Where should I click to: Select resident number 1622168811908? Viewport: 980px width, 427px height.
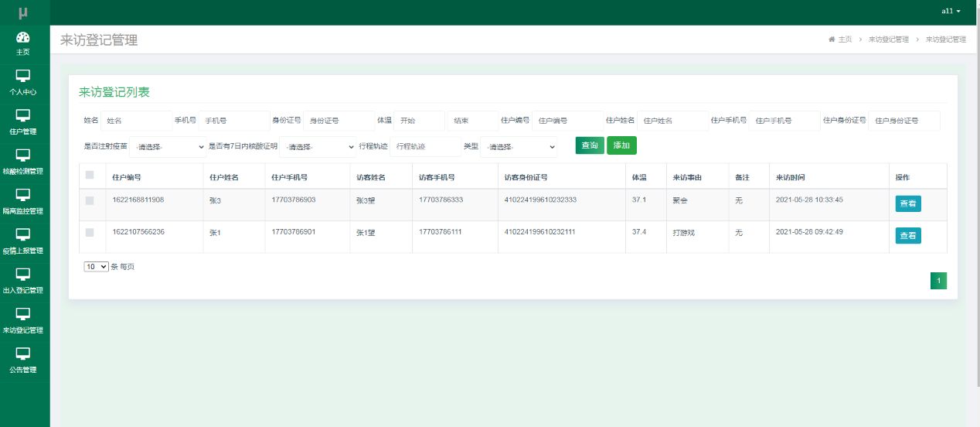(138, 200)
